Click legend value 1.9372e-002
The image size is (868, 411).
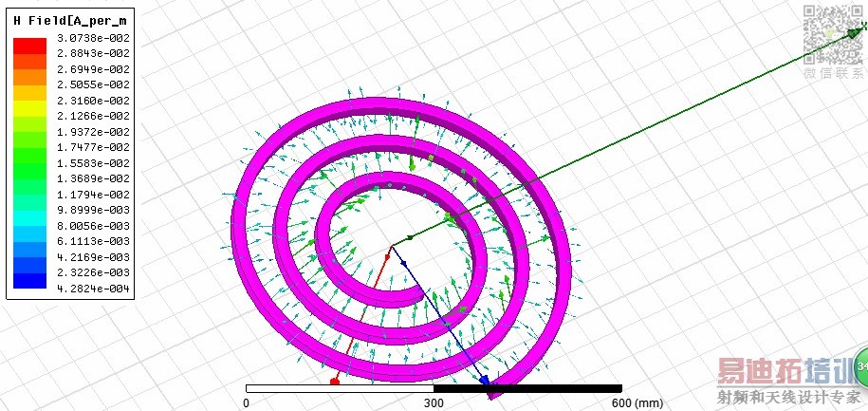(x=93, y=132)
